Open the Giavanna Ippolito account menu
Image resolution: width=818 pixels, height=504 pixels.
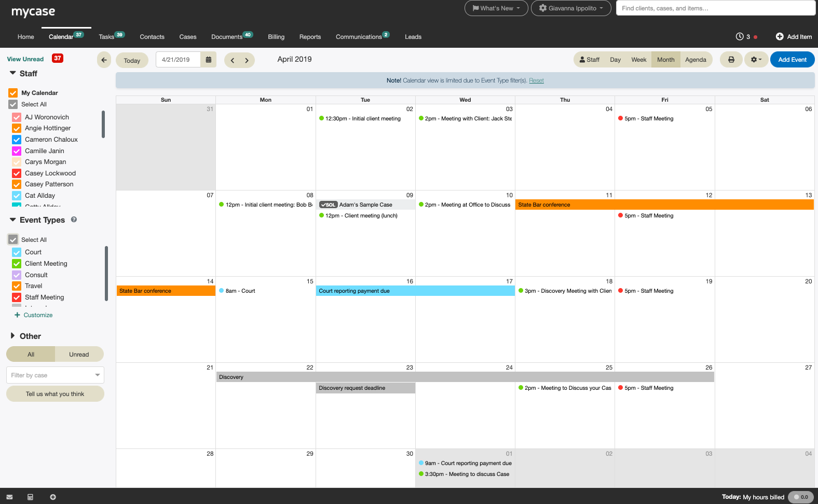pos(571,8)
